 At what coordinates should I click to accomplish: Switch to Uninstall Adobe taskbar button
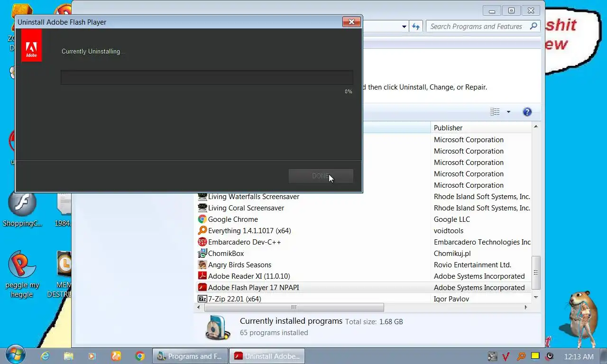pos(267,356)
